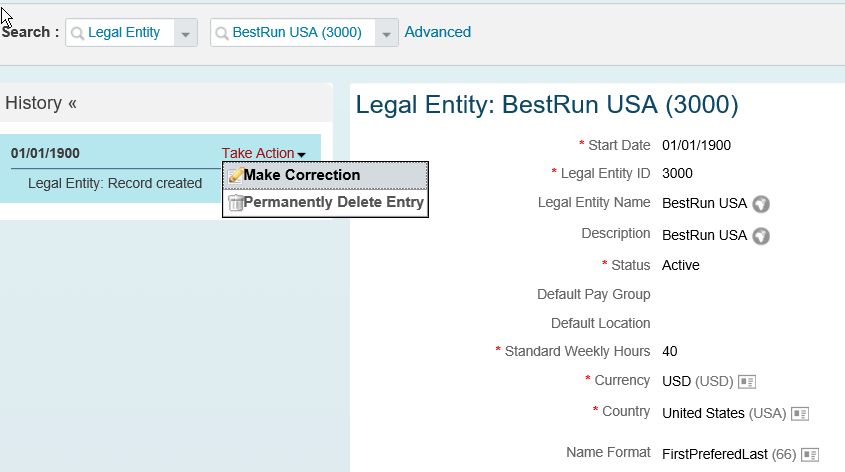Click the Default Location label

(600, 323)
